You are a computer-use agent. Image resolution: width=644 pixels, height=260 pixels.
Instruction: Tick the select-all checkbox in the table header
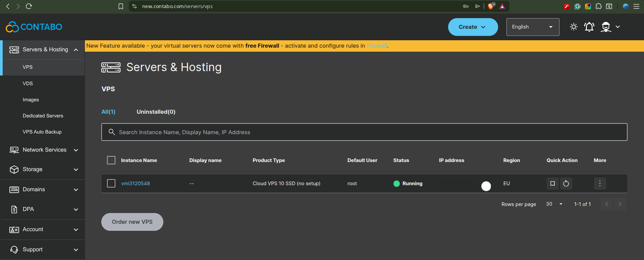111,160
